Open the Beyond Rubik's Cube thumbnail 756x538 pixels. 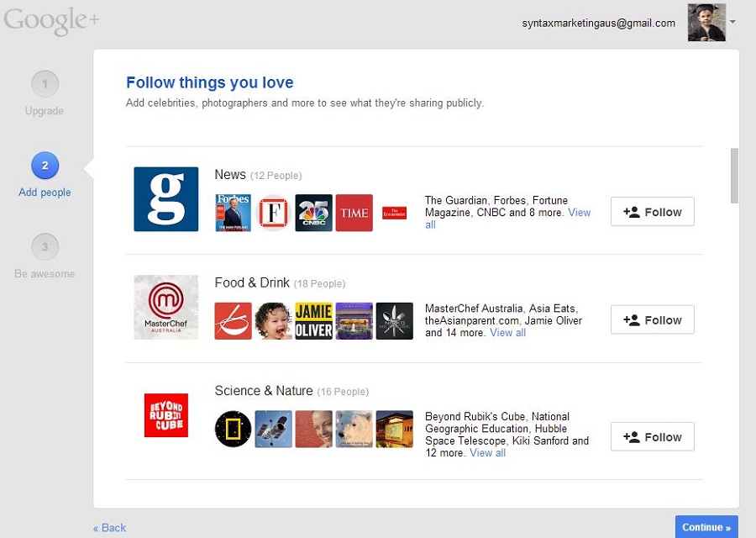[166, 415]
